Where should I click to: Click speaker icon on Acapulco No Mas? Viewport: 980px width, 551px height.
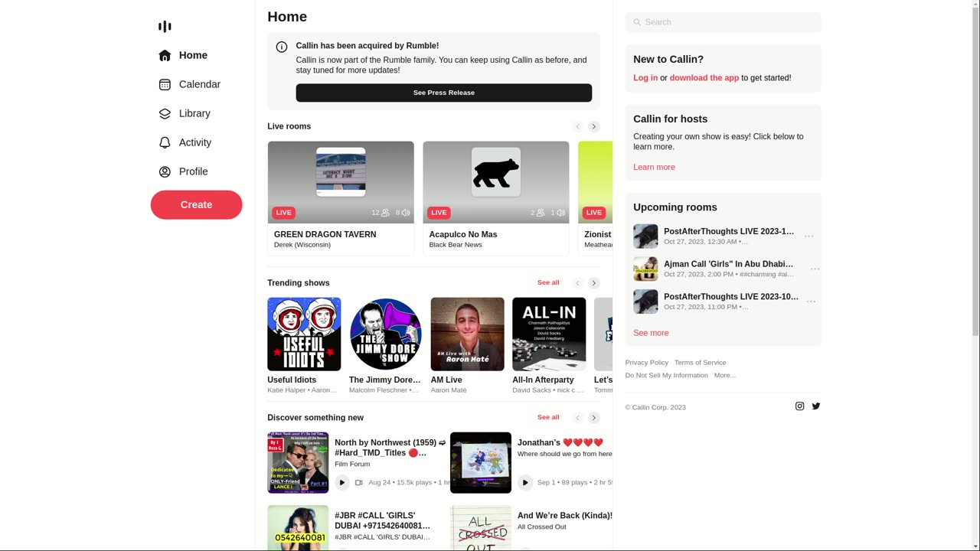click(561, 213)
